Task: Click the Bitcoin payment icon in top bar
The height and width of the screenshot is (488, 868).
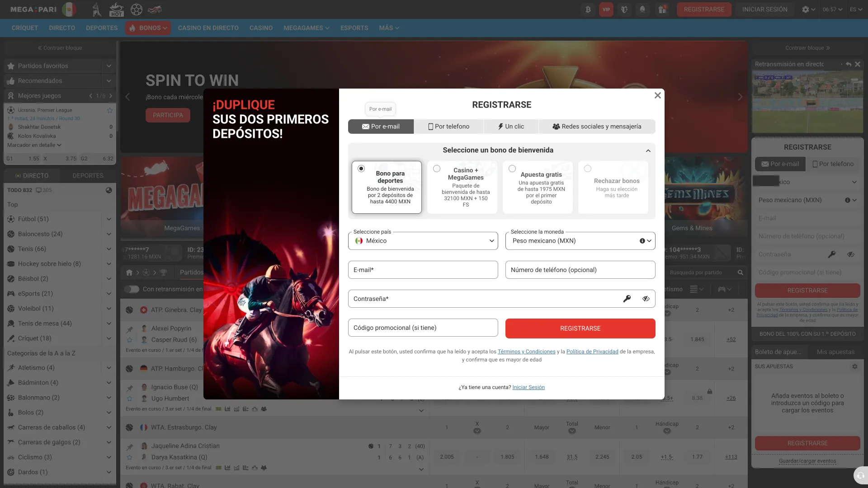Action: [x=588, y=9]
